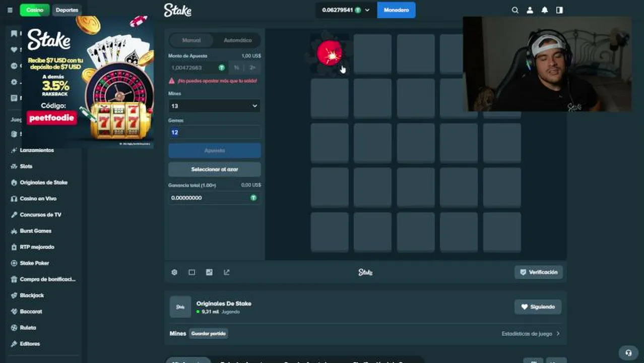Click the Burst Games icon

coord(14,231)
